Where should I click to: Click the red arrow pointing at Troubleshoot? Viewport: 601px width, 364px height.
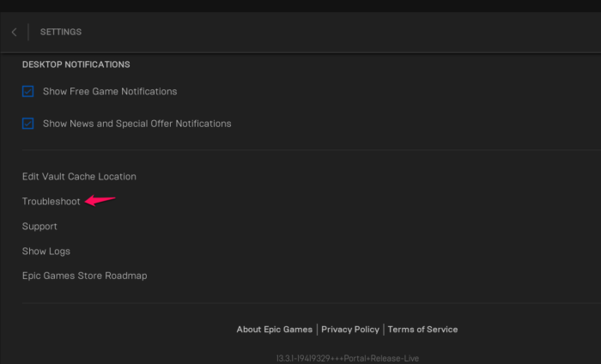tap(100, 201)
